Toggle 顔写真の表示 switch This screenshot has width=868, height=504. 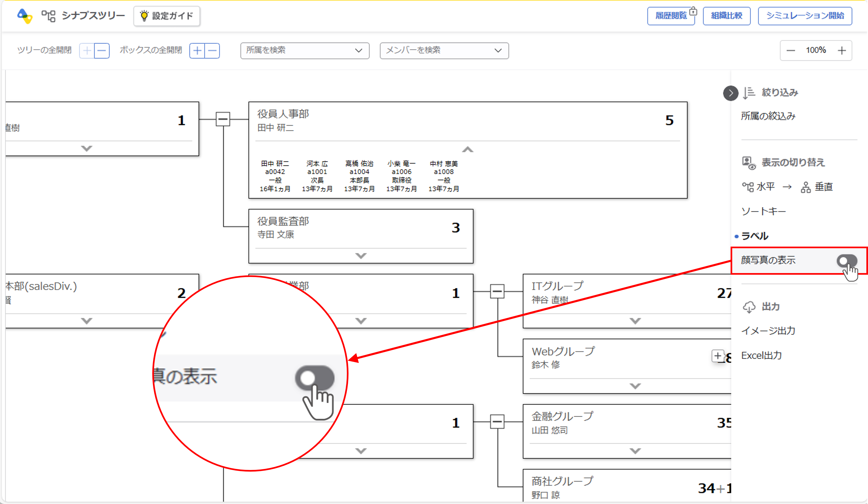tap(847, 260)
